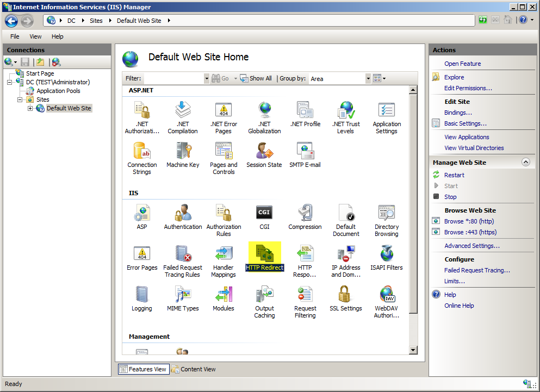
Task: Open the view mode dropdown next to Group by
Action: click(379, 78)
